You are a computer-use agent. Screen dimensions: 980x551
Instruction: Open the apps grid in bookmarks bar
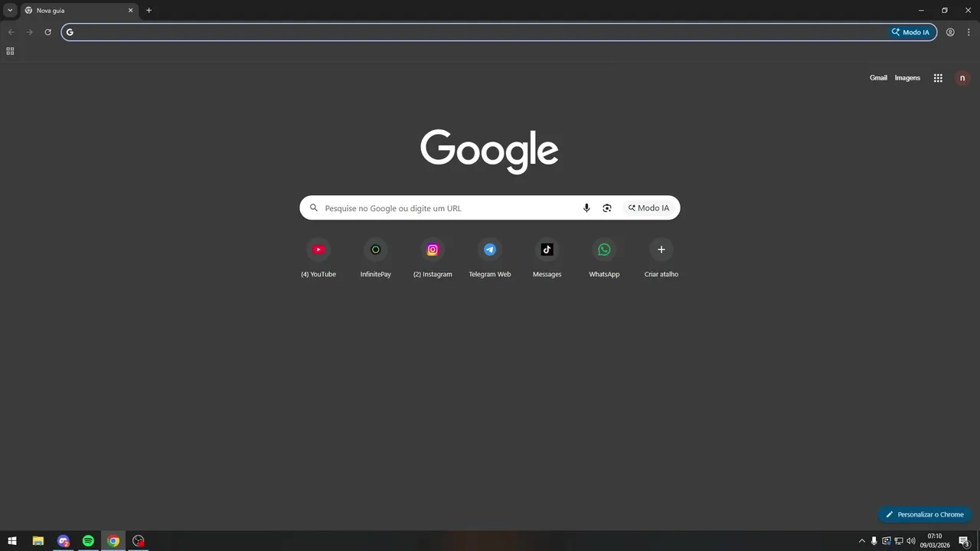pyautogui.click(x=10, y=51)
